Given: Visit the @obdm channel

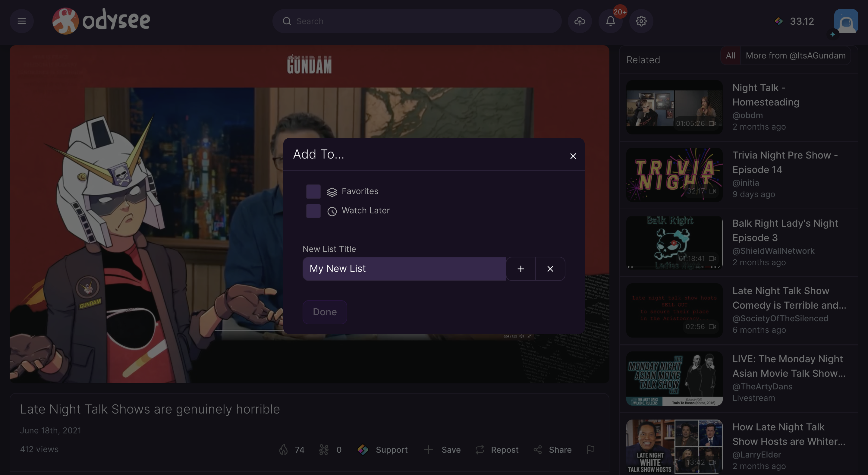Looking at the screenshot, I should (x=747, y=115).
